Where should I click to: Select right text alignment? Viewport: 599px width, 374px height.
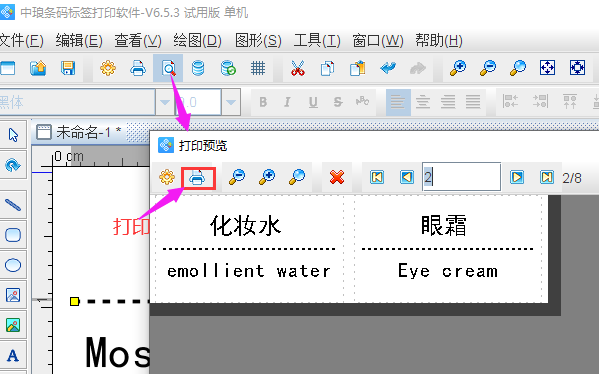pos(448,102)
